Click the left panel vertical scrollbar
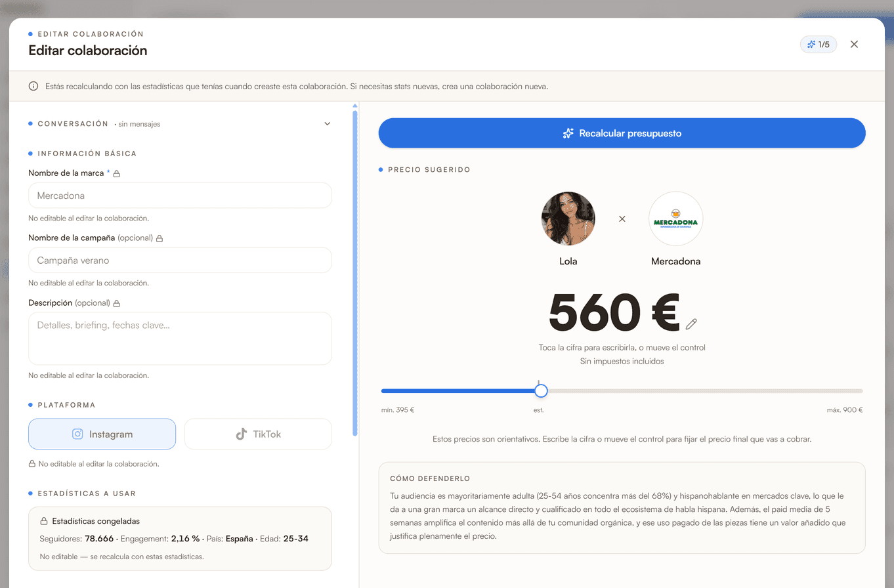Screen dimensions: 894x588 355,272
